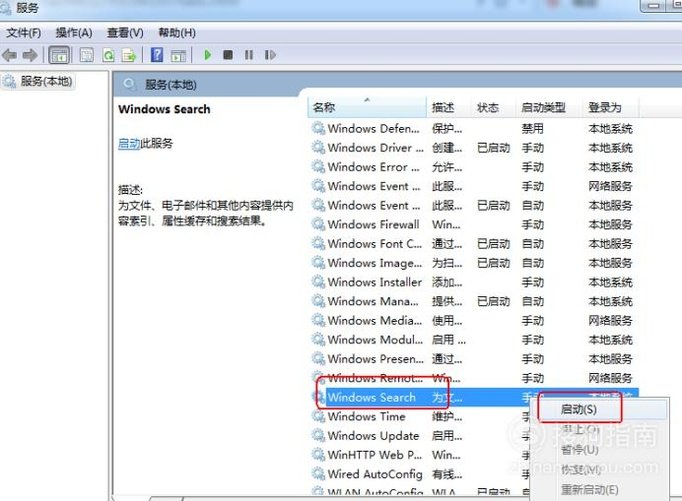The image size is (682, 501).
Task: Sort by the 登录为 column header
Action: click(x=611, y=107)
